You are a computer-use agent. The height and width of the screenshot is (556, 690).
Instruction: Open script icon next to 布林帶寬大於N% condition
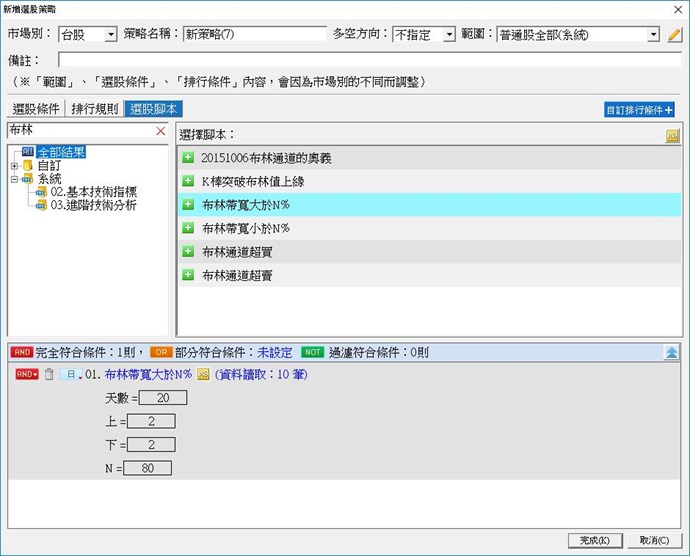point(203,374)
